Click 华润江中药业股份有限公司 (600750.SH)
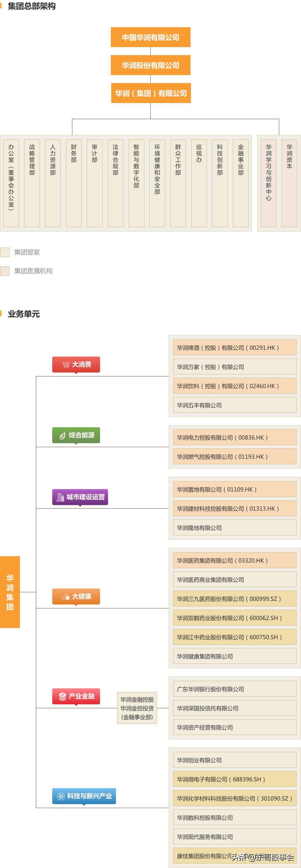Viewport: 301px width, 868px height. pos(234,637)
